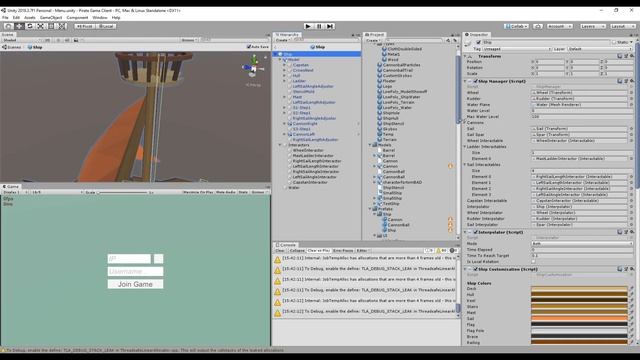640x360 pixels.
Task: Click the Clear button in Console
Action: 280,250
